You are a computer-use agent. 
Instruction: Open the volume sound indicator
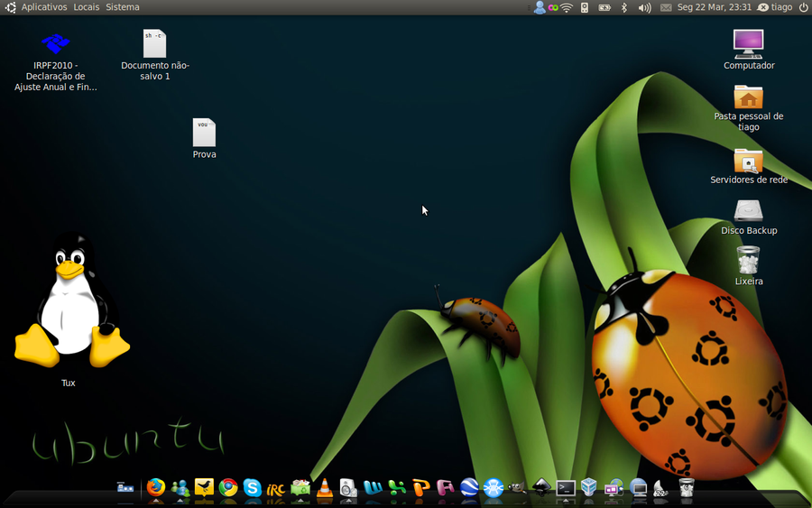(x=644, y=7)
